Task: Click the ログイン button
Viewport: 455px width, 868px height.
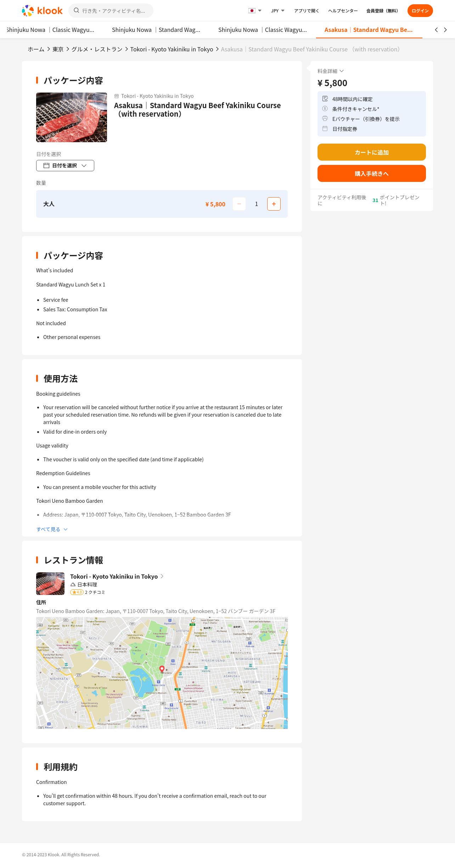Action: (420, 11)
